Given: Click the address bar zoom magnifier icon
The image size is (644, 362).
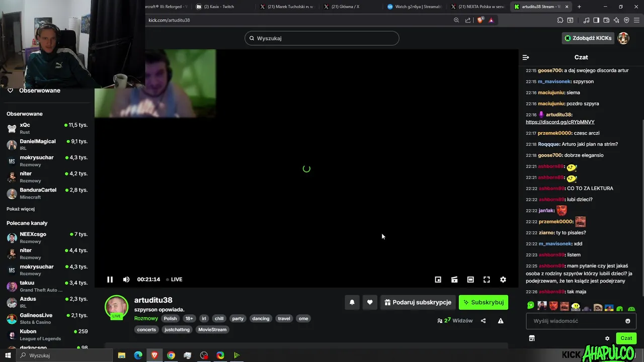Looking at the screenshot, I should [x=456, y=20].
